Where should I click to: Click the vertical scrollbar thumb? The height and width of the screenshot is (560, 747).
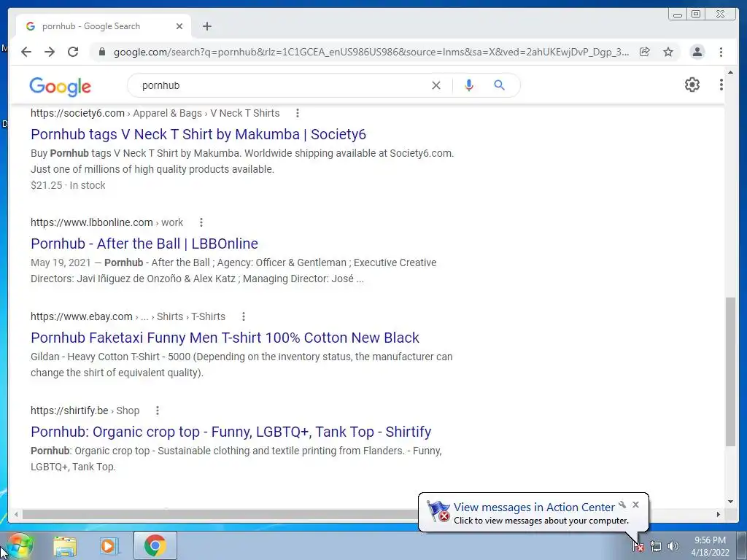click(x=730, y=372)
